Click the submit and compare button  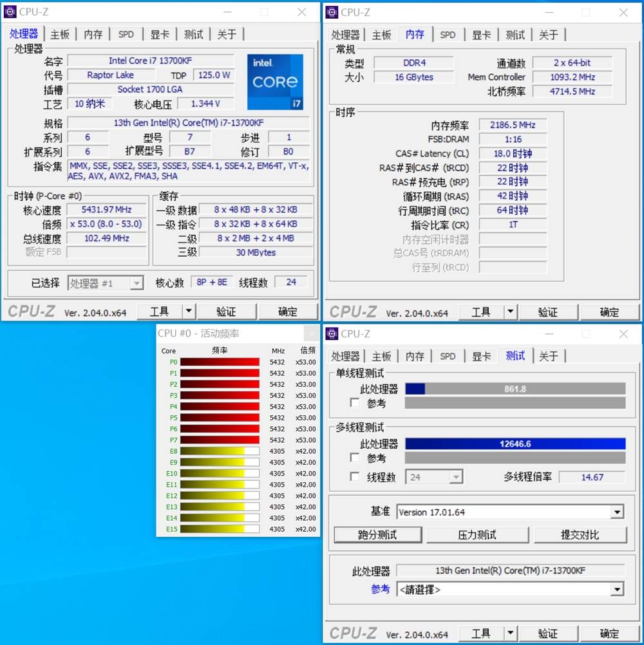[580, 535]
